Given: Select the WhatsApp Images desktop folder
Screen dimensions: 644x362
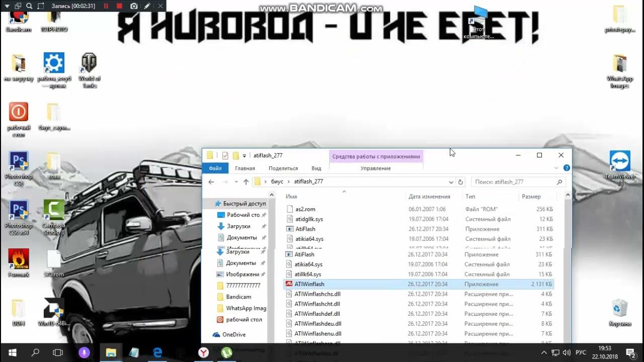Looking at the screenshot, I should click(620, 71).
